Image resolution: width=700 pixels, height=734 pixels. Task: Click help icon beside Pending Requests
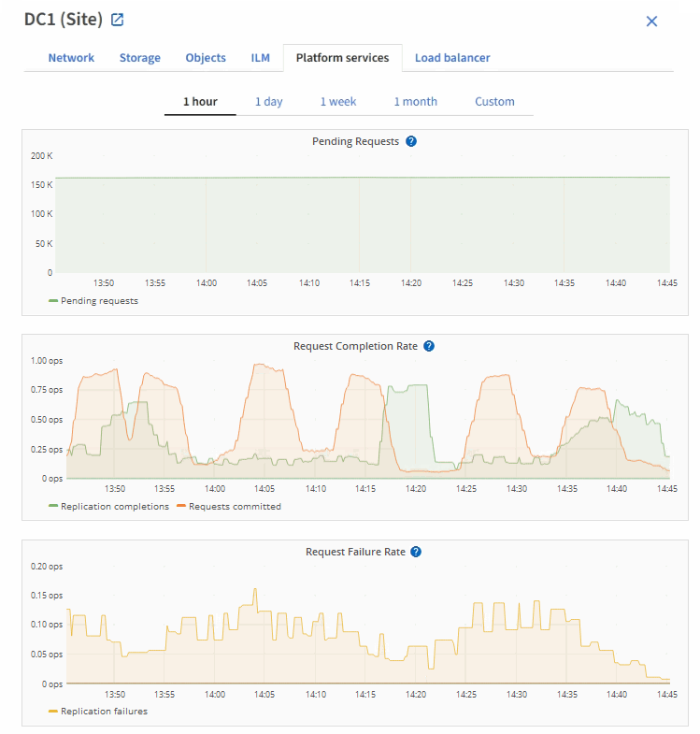pyautogui.click(x=411, y=141)
